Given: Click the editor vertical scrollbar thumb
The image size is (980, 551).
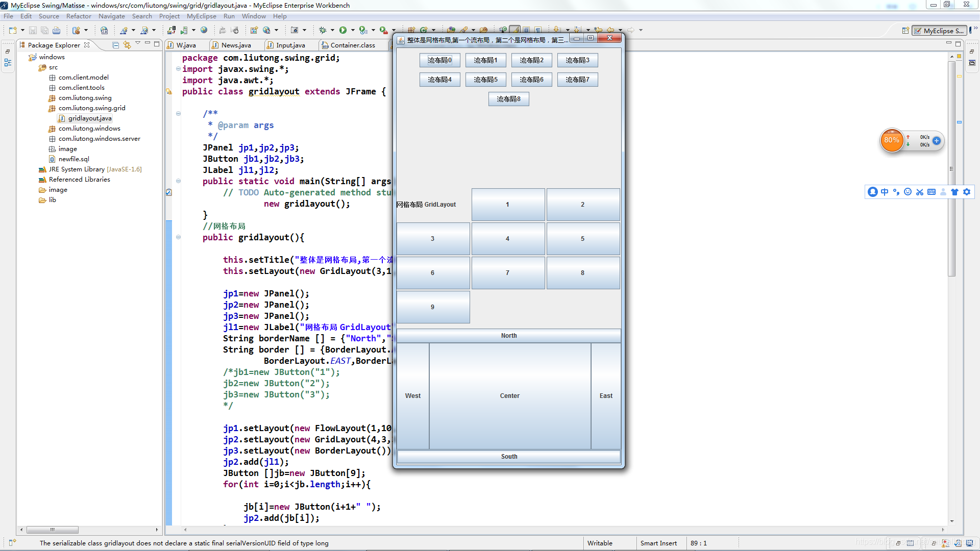Looking at the screenshot, I should (951, 168).
